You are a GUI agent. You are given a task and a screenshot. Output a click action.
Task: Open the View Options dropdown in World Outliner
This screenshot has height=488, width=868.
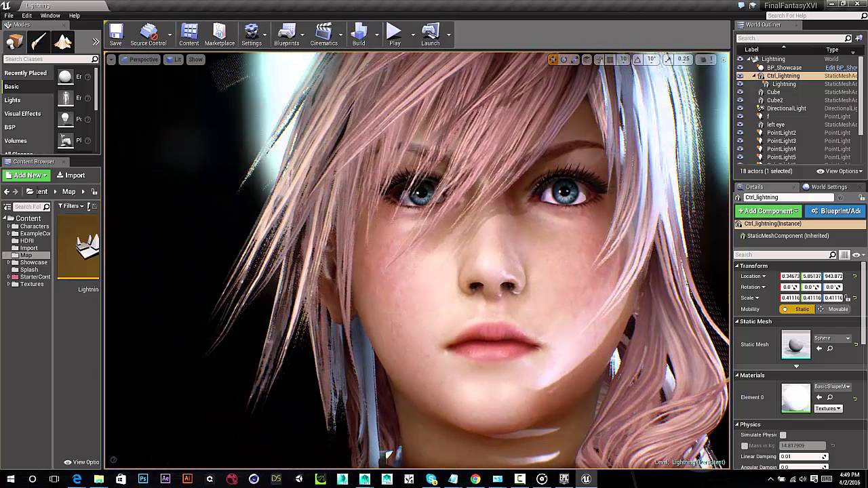pos(840,171)
